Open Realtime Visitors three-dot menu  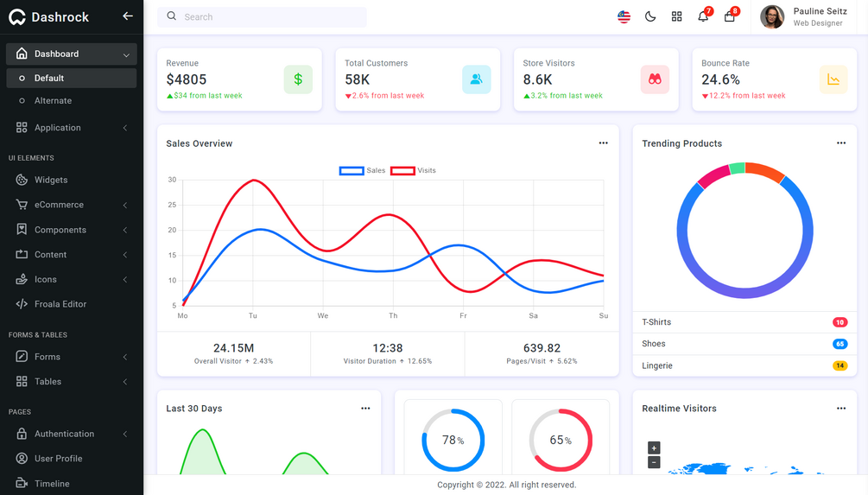(x=841, y=408)
